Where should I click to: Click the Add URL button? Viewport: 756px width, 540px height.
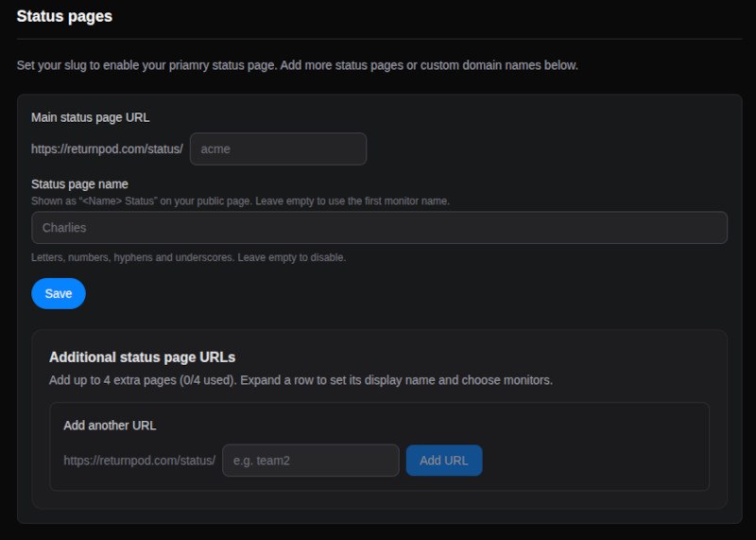tap(443, 461)
